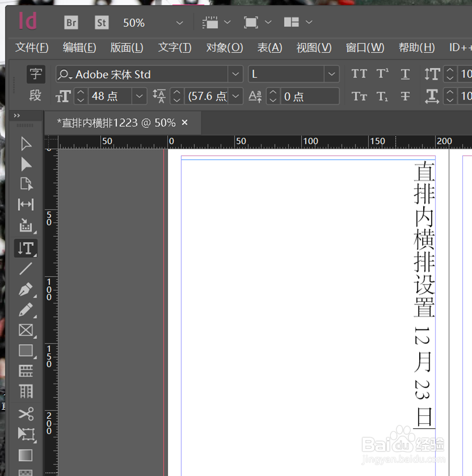Click the baseline shift 0 点 field

(x=310, y=97)
